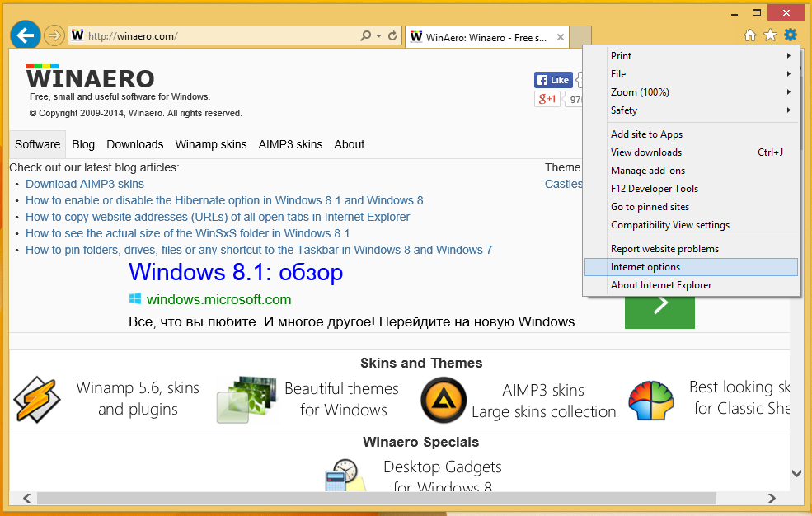The width and height of the screenshot is (812, 516).
Task: Click the Windows 8.1 обзор ad headline
Action: click(236, 272)
